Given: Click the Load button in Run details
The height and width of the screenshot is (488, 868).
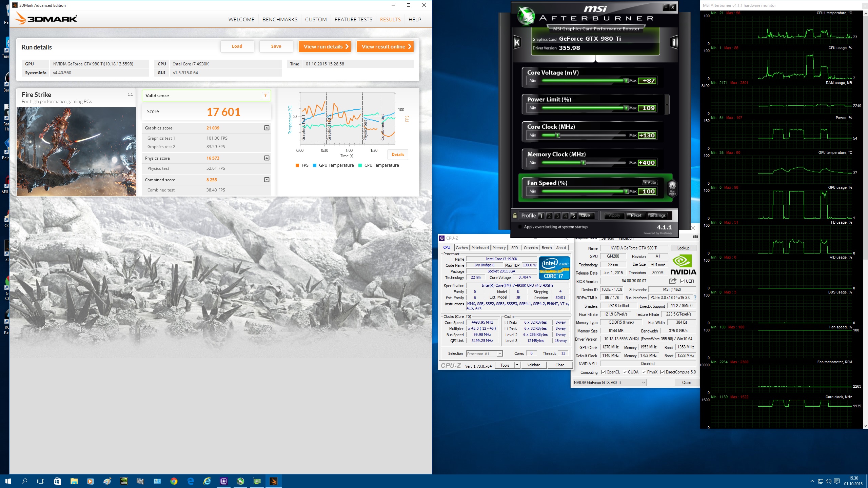Looking at the screenshot, I should tap(237, 46).
